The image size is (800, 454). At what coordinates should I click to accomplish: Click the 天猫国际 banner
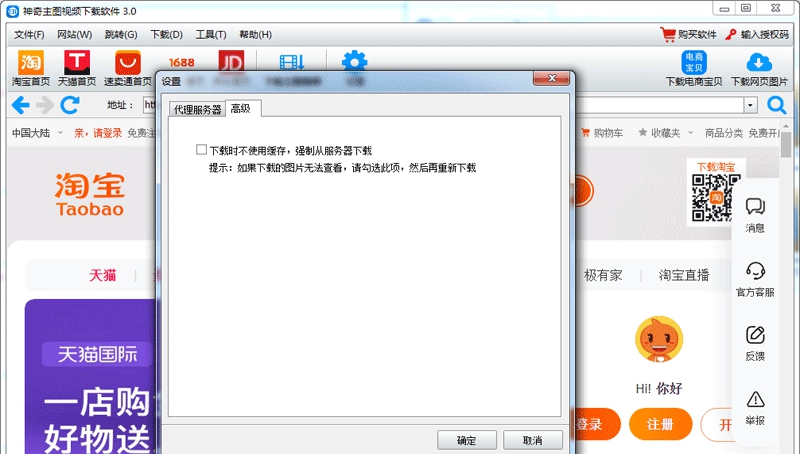(x=97, y=354)
